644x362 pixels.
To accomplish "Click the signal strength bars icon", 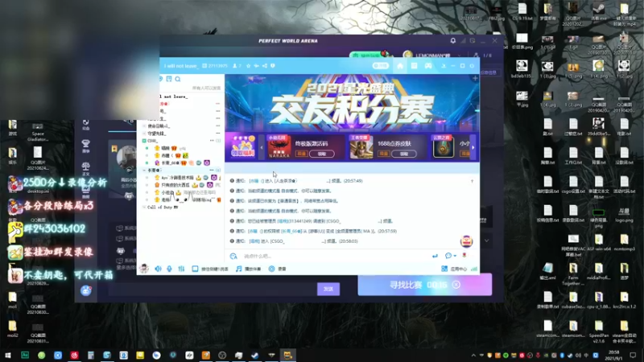I will click(x=474, y=269).
